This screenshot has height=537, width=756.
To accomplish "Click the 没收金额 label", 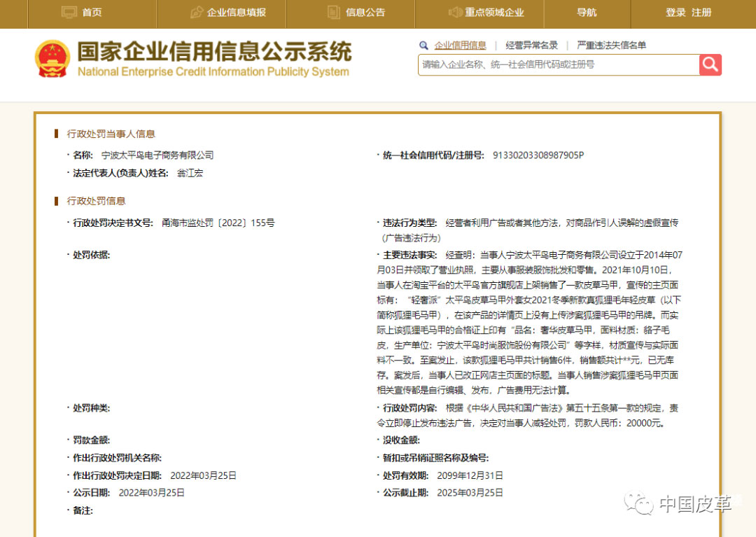I will pyautogui.click(x=401, y=440).
